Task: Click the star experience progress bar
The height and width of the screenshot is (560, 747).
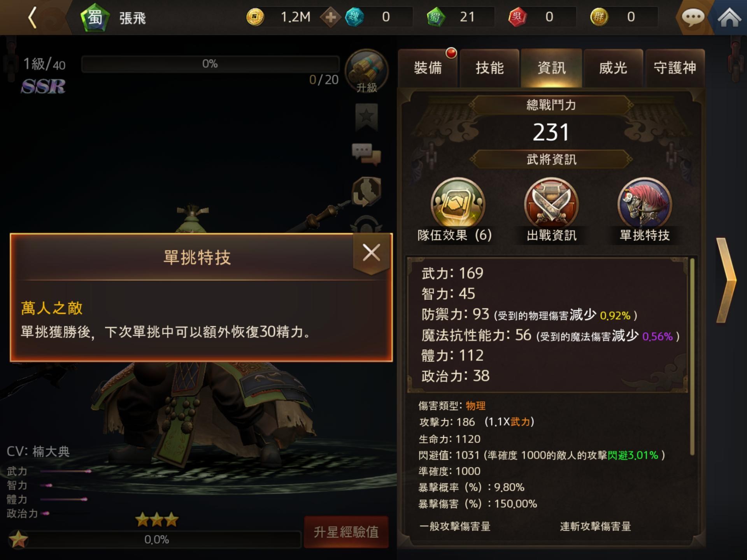Action: (156, 539)
